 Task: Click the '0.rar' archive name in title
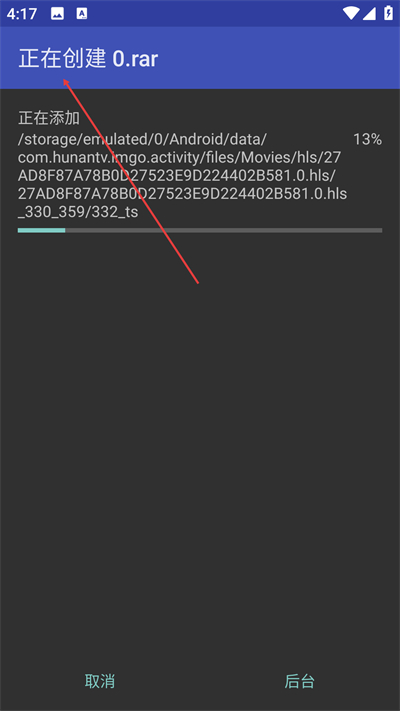(x=135, y=59)
